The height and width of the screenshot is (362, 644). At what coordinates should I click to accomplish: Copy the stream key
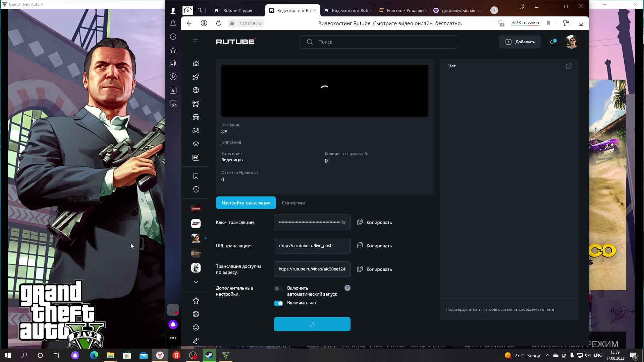pyautogui.click(x=375, y=222)
